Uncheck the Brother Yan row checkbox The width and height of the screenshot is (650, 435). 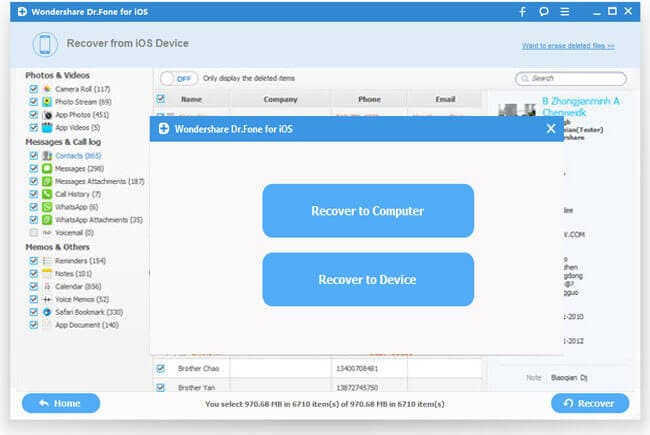[x=160, y=387]
